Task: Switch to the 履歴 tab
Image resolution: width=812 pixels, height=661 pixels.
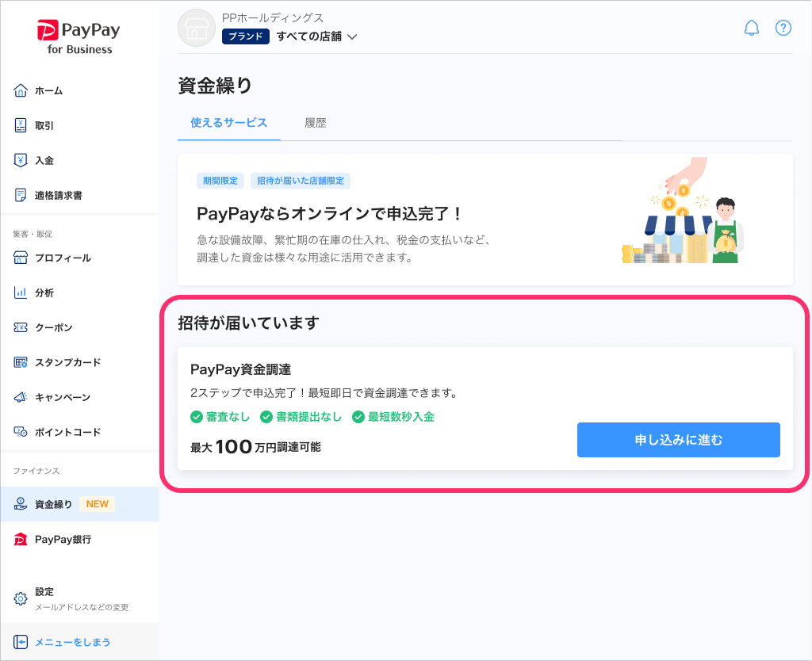Action: pyautogui.click(x=316, y=123)
